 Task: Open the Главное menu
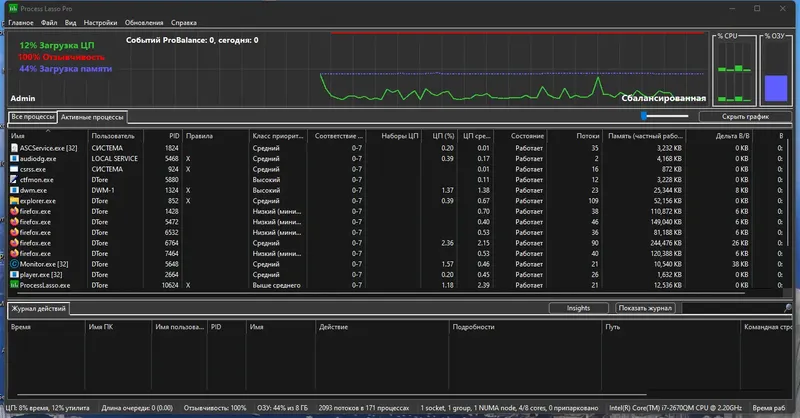21,22
